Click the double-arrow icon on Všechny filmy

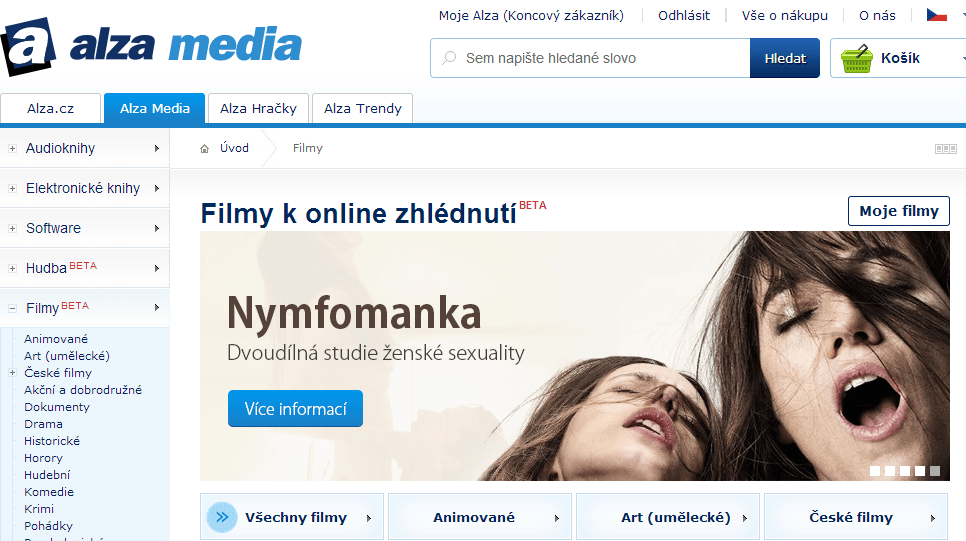[222, 517]
